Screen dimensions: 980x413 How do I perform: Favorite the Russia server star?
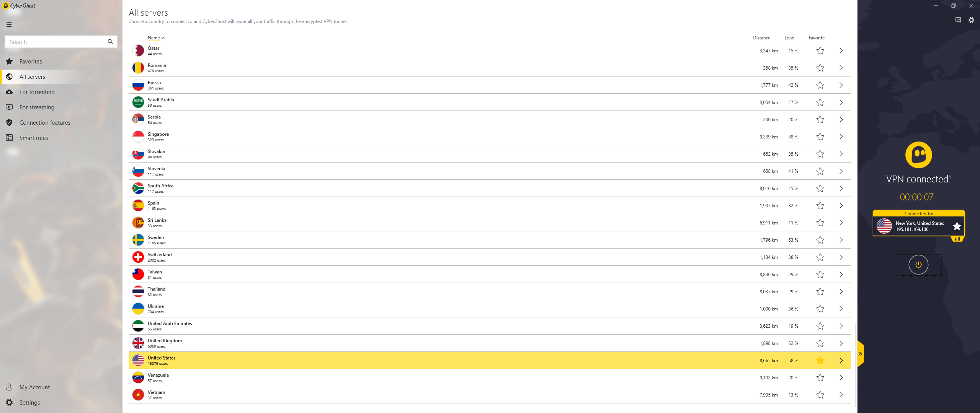(x=820, y=85)
